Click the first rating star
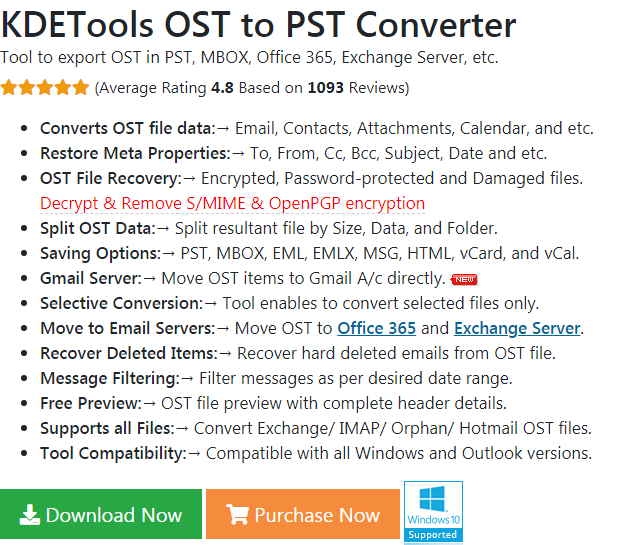Viewport: 627px width, 545px height. [x=8, y=87]
